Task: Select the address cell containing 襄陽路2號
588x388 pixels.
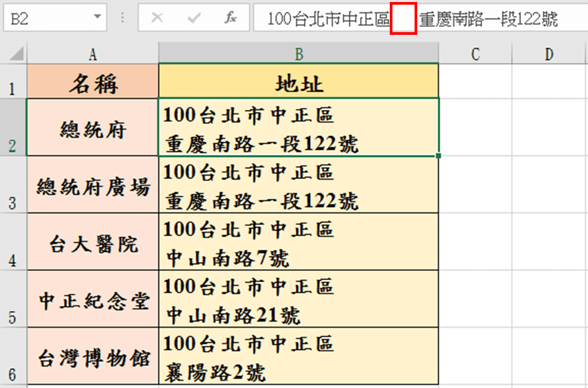Action: click(299, 357)
